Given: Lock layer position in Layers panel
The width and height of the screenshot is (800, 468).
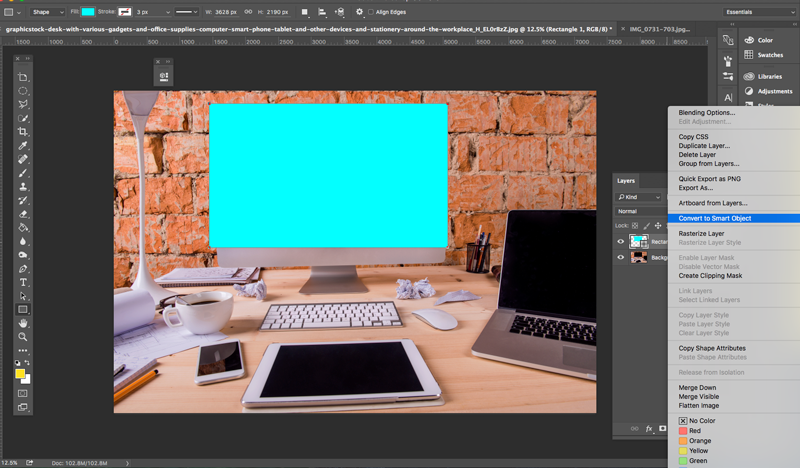Looking at the screenshot, I should click(658, 226).
